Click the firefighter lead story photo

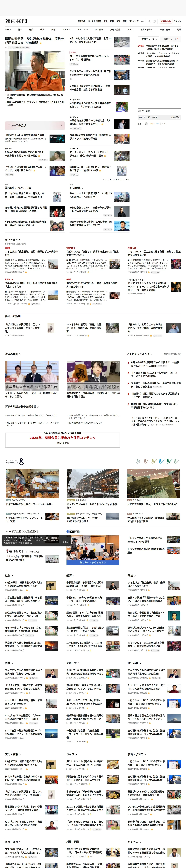[35, 71]
